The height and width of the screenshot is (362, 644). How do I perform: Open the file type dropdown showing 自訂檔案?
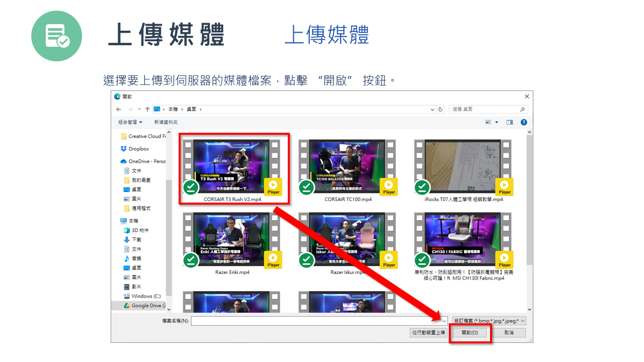(x=488, y=320)
